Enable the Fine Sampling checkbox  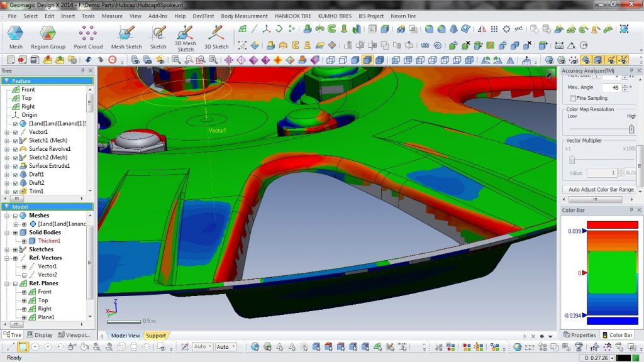[572, 98]
